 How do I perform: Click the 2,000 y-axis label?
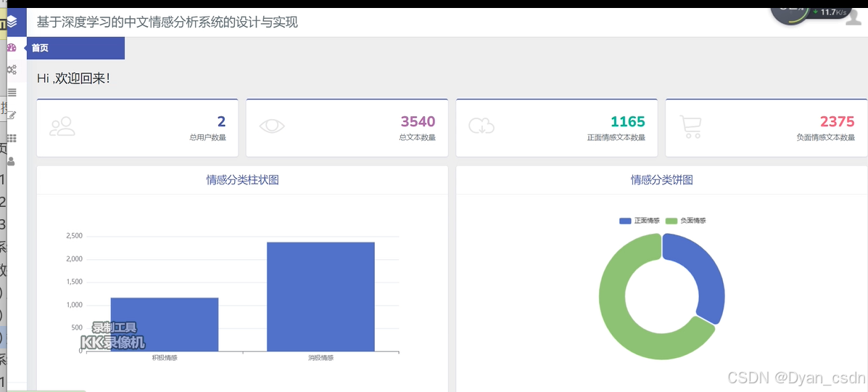(x=74, y=259)
